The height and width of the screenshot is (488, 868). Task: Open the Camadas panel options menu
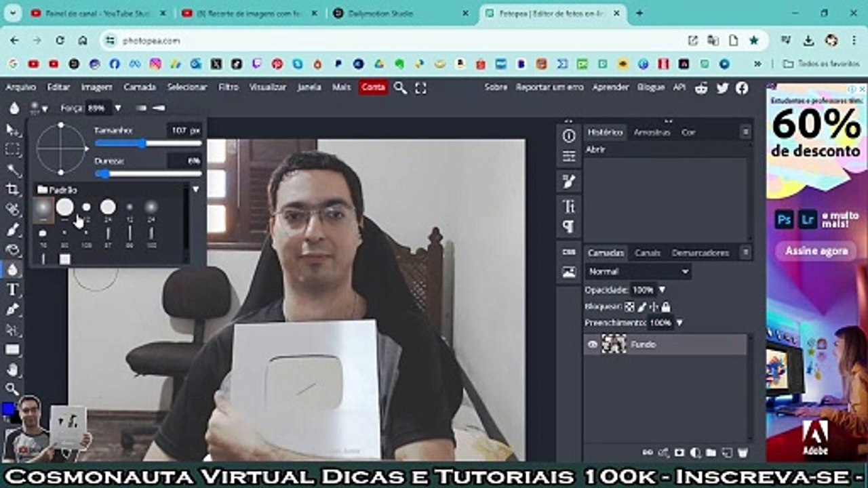pos(745,253)
